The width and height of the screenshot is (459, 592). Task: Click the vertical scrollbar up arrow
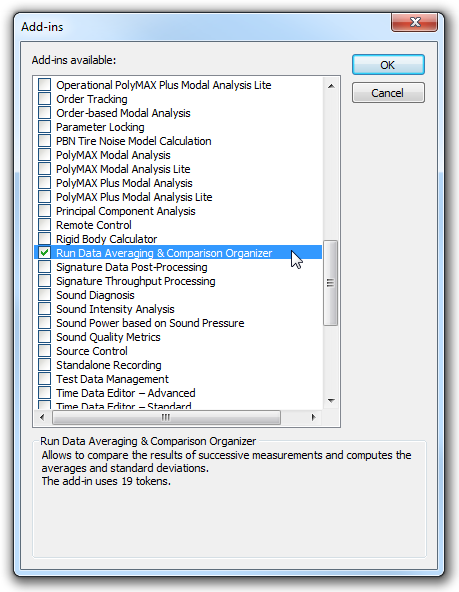[331, 86]
